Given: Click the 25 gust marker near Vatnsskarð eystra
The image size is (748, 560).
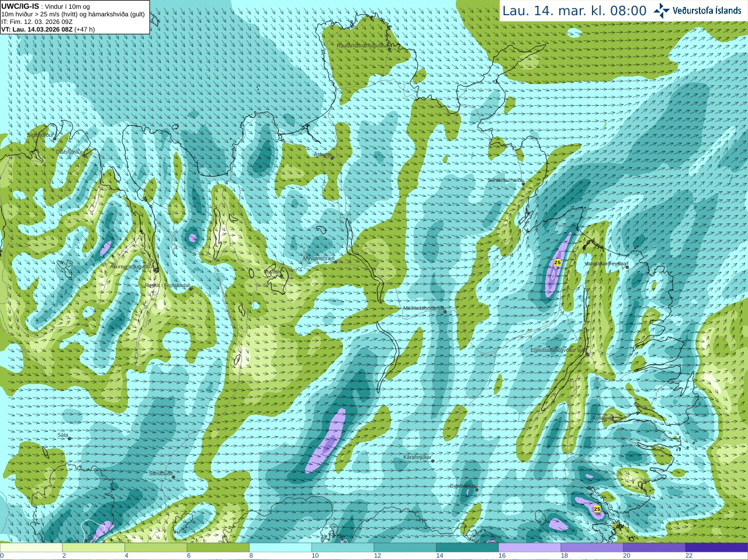Looking at the screenshot, I should pyautogui.click(x=557, y=263).
